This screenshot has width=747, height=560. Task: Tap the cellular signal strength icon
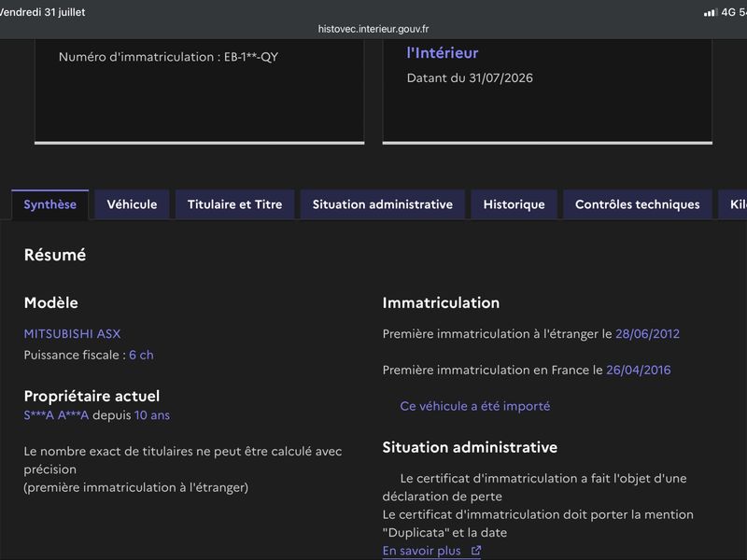pyautogui.click(x=711, y=12)
